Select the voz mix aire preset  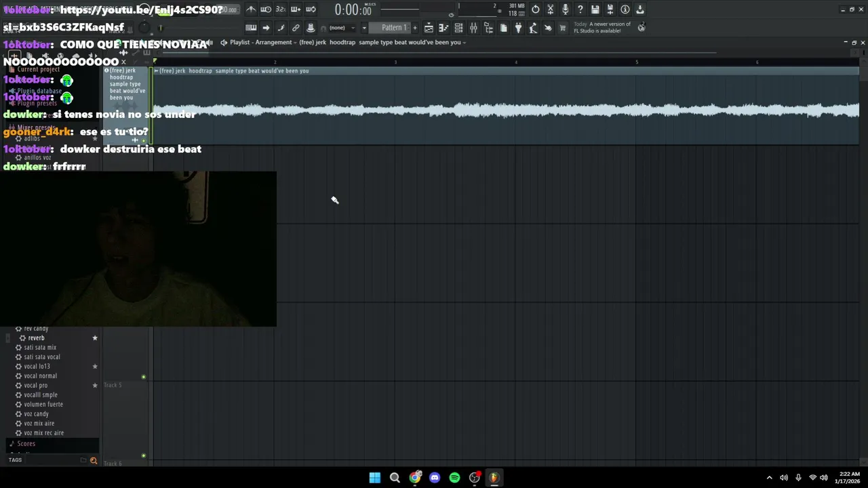coord(39,423)
